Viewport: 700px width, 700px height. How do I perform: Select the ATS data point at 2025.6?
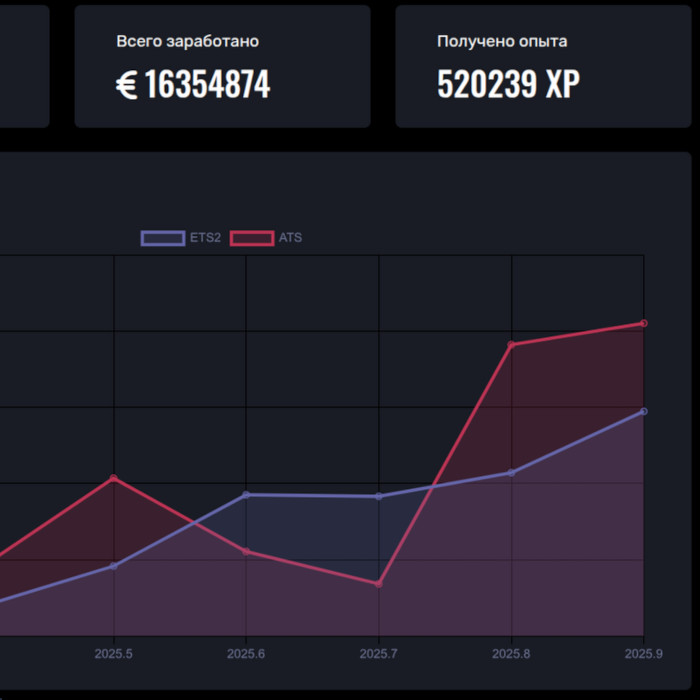pyautogui.click(x=246, y=551)
